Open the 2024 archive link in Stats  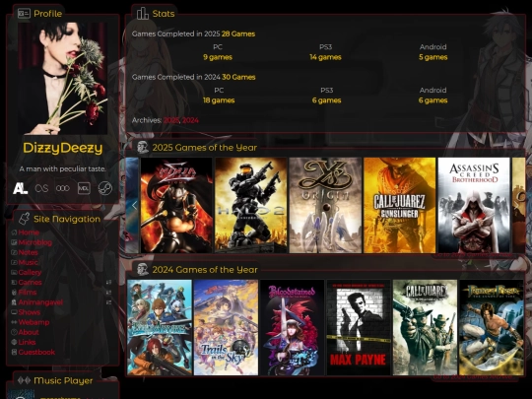coord(190,120)
